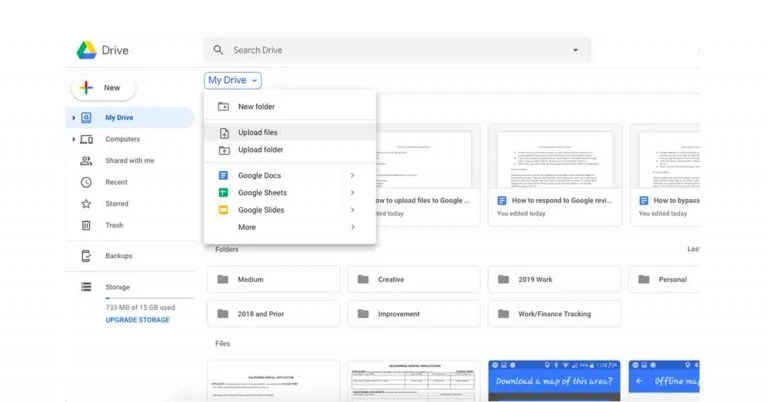The image size is (768, 402).
Task: Select Upload folder menu entry
Action: coord(260,150)
